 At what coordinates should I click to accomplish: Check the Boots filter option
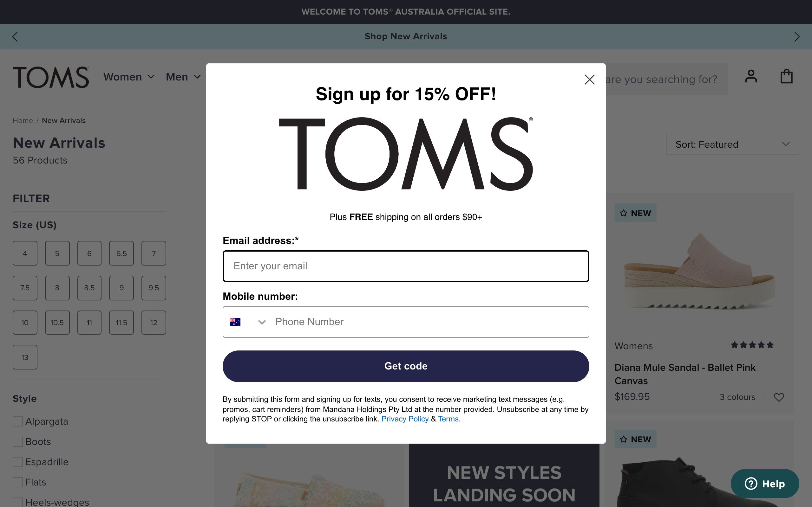point(17,442)
